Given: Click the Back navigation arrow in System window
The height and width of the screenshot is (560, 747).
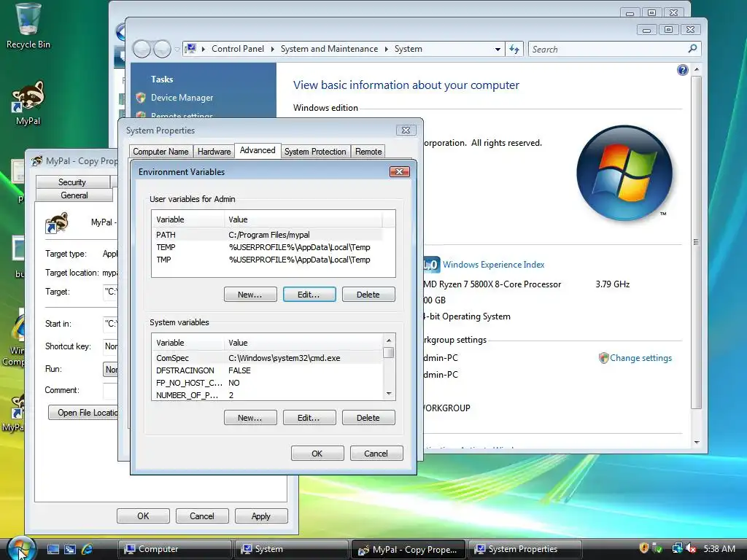Looking at the screenshot, I should pyautogui.click(x=142, y=49).
